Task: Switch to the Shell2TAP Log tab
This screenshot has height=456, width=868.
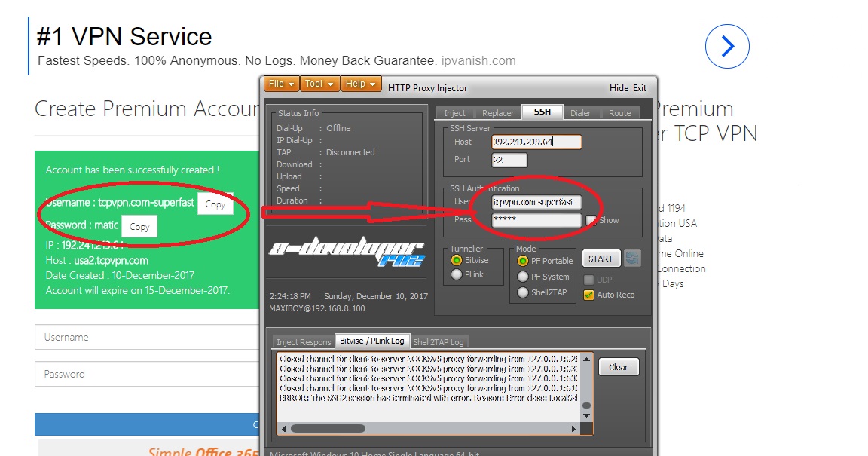Action: (x=439, y=341)
